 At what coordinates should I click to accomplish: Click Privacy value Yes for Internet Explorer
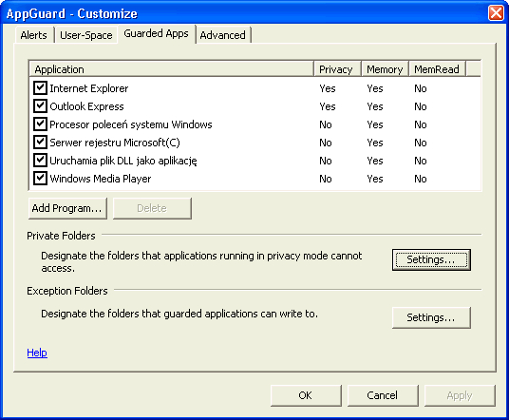pos(328,88)
